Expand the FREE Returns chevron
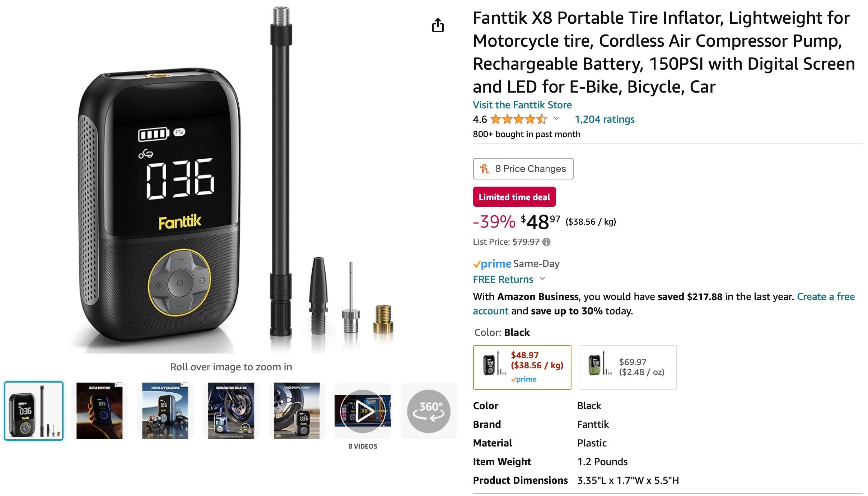Screen dimensions: 868x496 coord(542,279)
